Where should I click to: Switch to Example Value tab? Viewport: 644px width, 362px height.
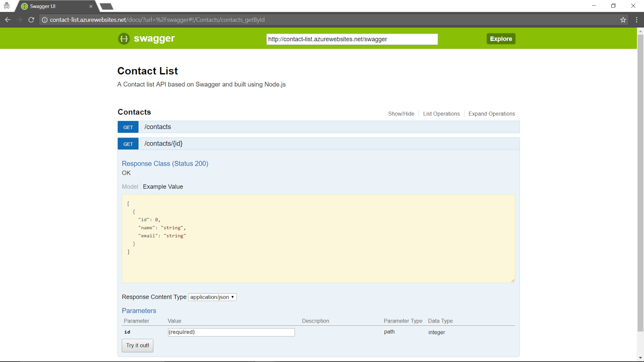point(163,187)
